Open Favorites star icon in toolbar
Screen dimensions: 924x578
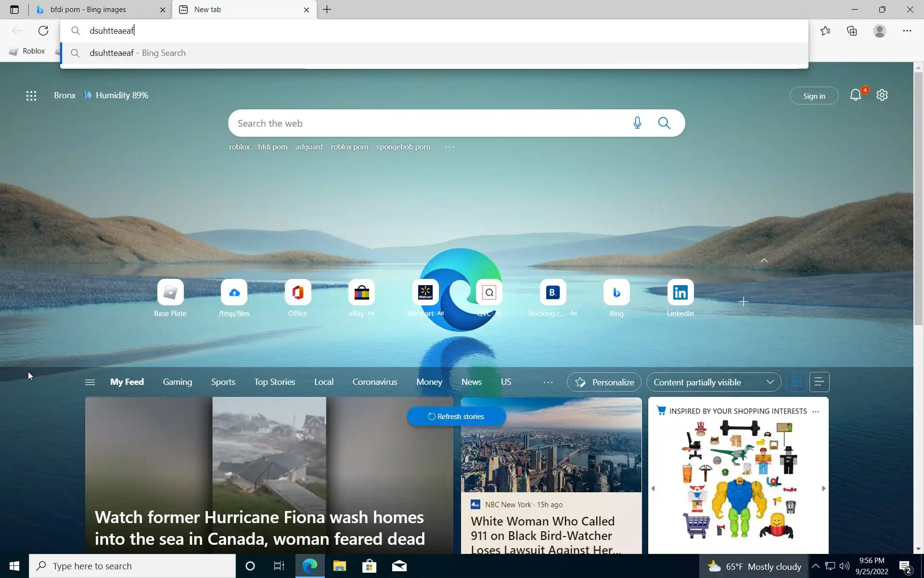pos(825,31)
